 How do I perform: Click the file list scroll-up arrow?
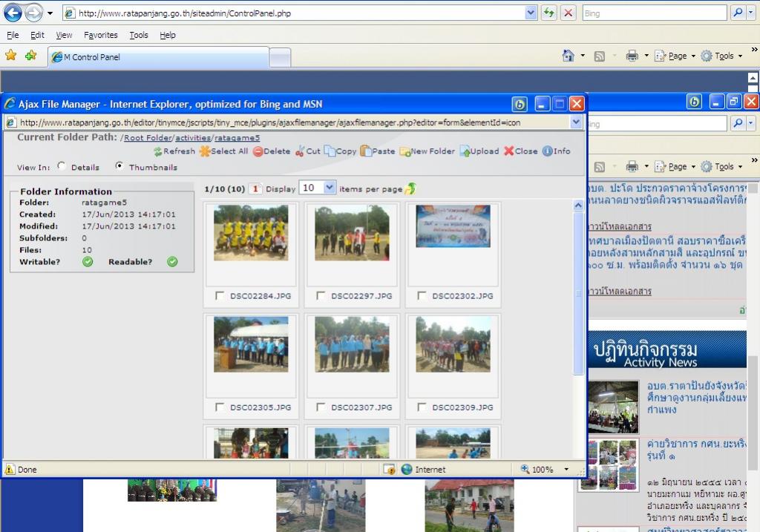point(578,206)
